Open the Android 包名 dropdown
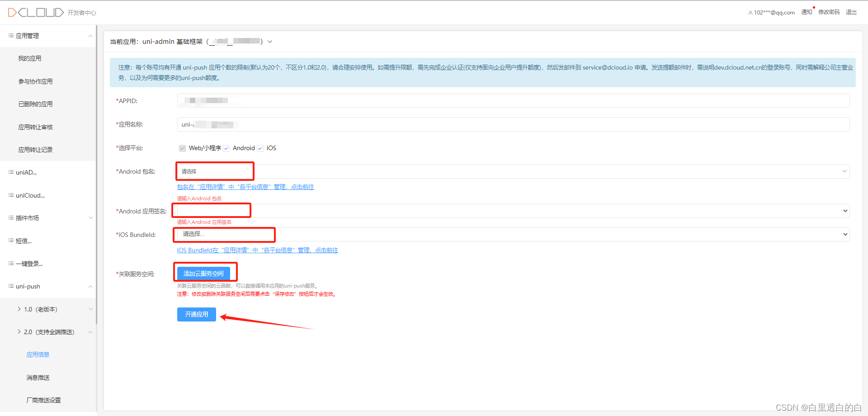 (513, 171)
